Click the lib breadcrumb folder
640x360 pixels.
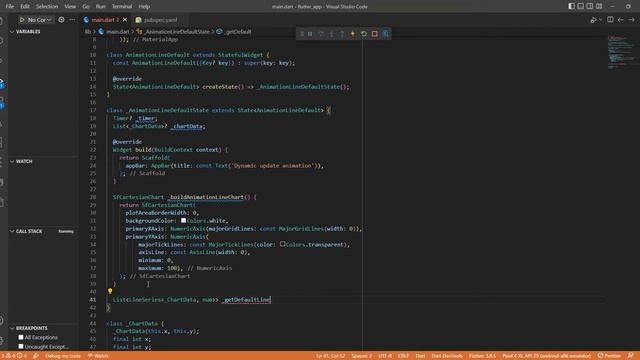coord(88,31)
